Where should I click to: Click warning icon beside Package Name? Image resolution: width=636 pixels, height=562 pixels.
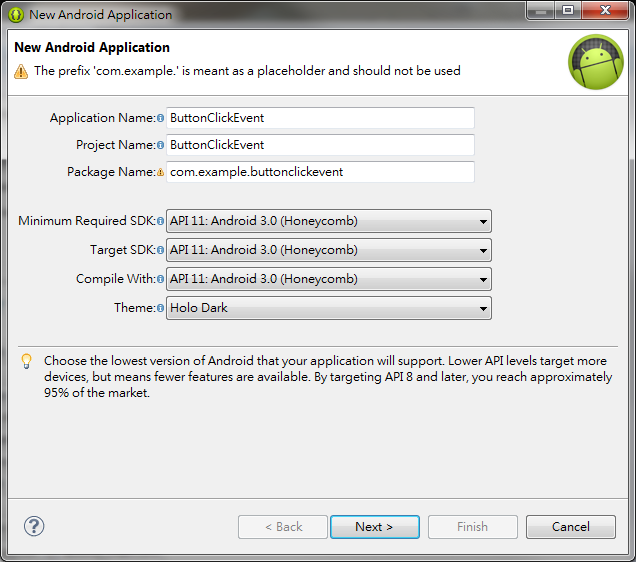coord(161,172)
